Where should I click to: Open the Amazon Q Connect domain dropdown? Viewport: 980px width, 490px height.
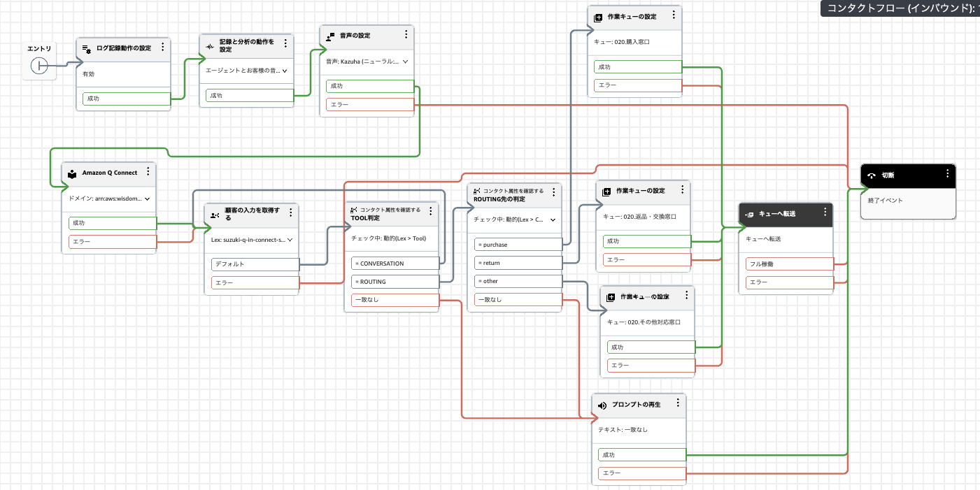pos(148,197)
